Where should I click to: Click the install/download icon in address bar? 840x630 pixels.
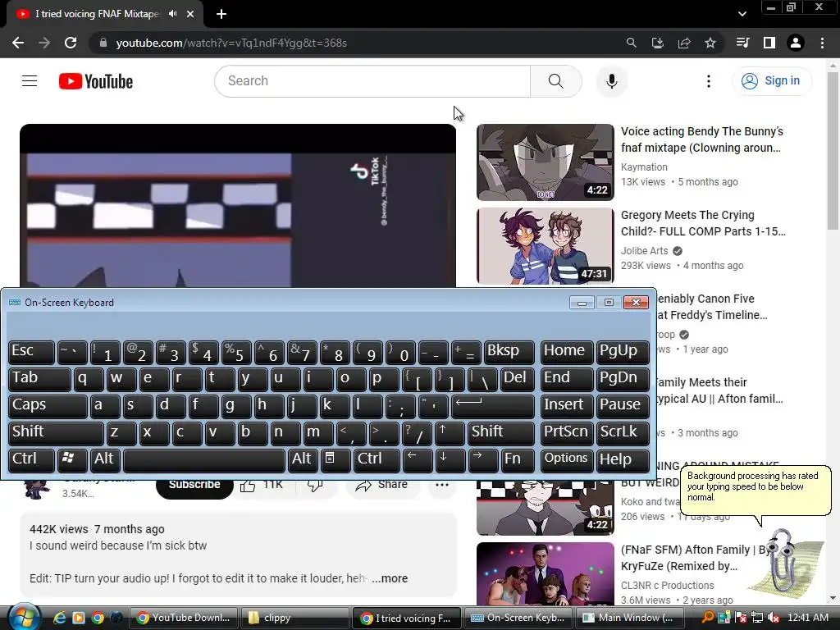657,43
